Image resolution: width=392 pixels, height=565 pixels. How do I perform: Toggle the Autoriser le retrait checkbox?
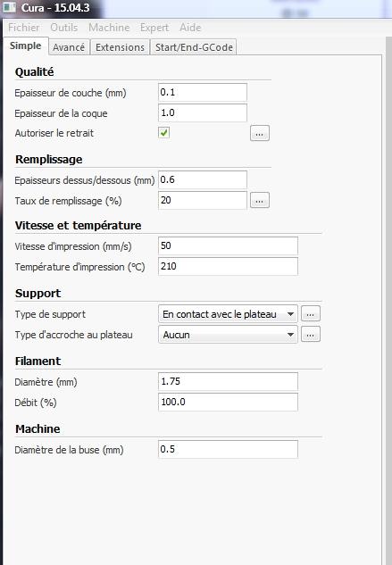pyautogui.click(x=163, y=133)
